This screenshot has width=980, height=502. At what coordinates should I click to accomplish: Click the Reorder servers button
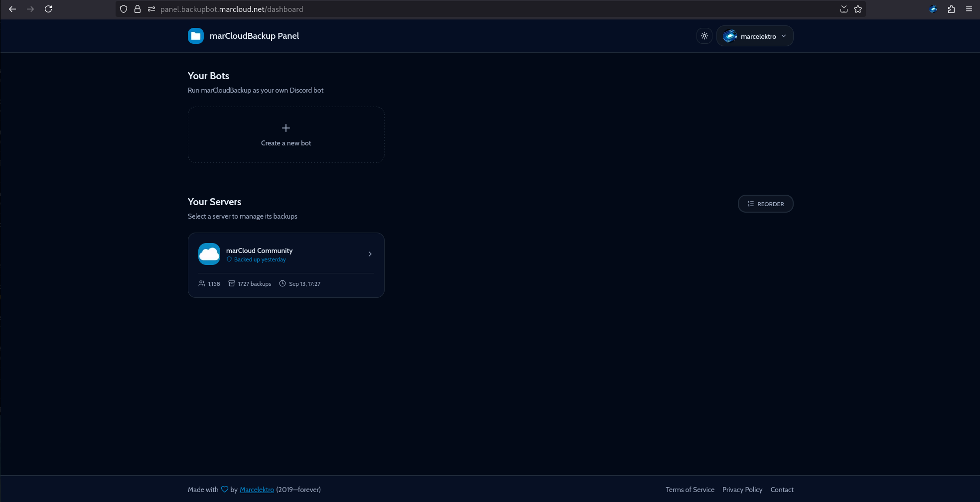click(x=765, y=204)
